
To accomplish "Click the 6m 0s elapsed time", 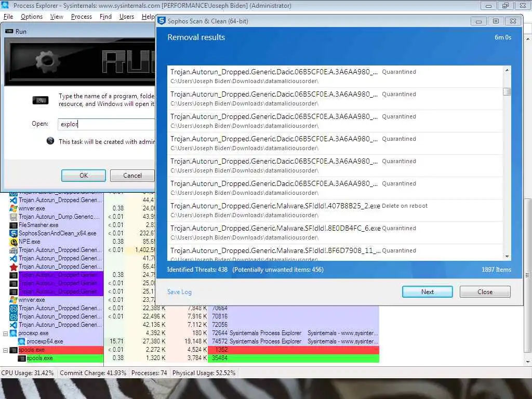I will (503, 37).
